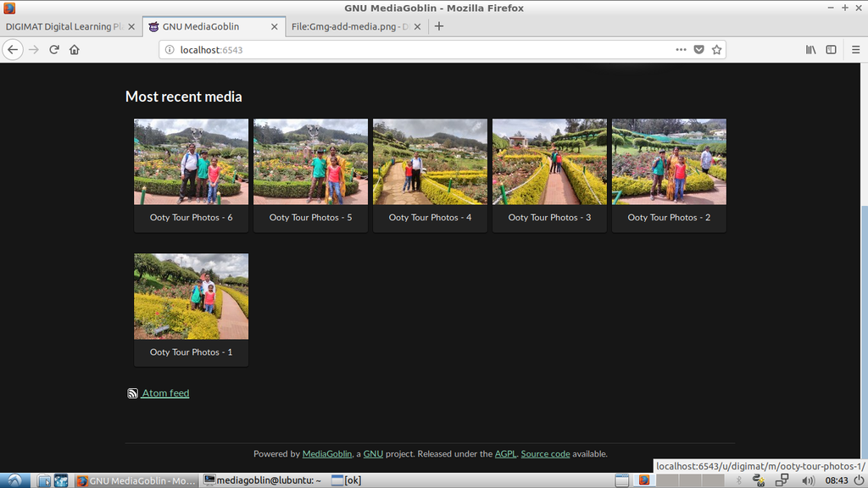Follow the AGPL license link
The width and height of the screenshot is (868, 488).
pos(505,454)
